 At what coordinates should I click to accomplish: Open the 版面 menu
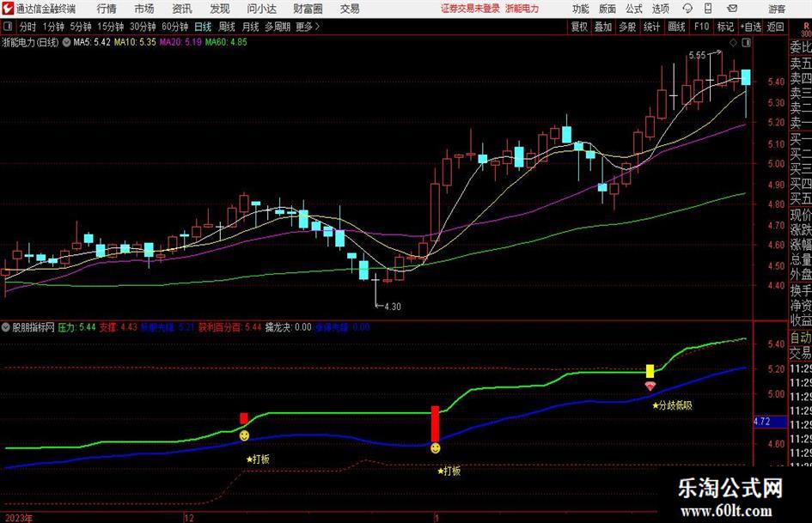(x=607, y=9)
